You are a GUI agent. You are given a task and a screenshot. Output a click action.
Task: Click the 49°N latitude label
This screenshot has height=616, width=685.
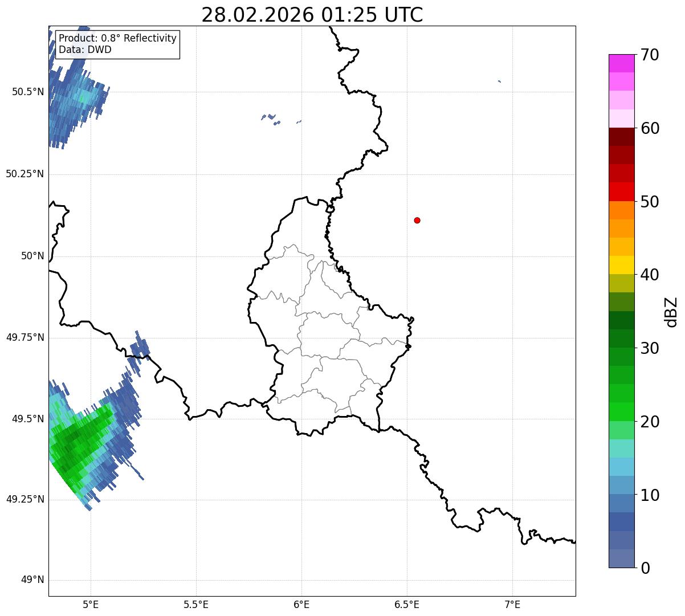pyautogui.click(x=32, y=580)
